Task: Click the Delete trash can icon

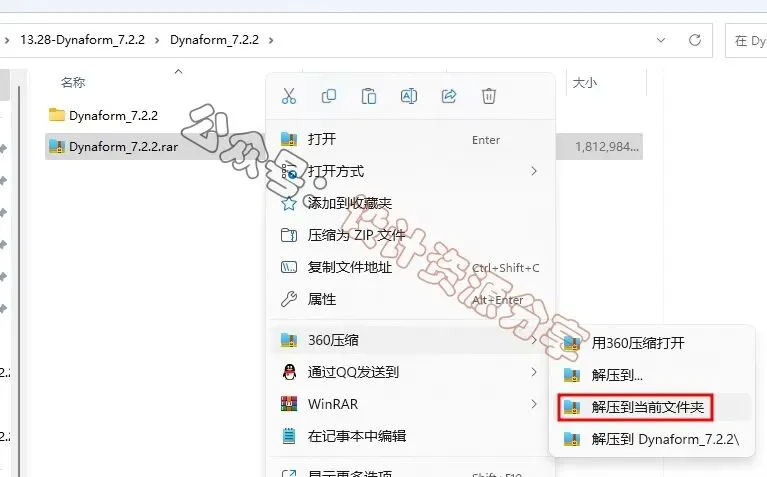Action: 489,96
